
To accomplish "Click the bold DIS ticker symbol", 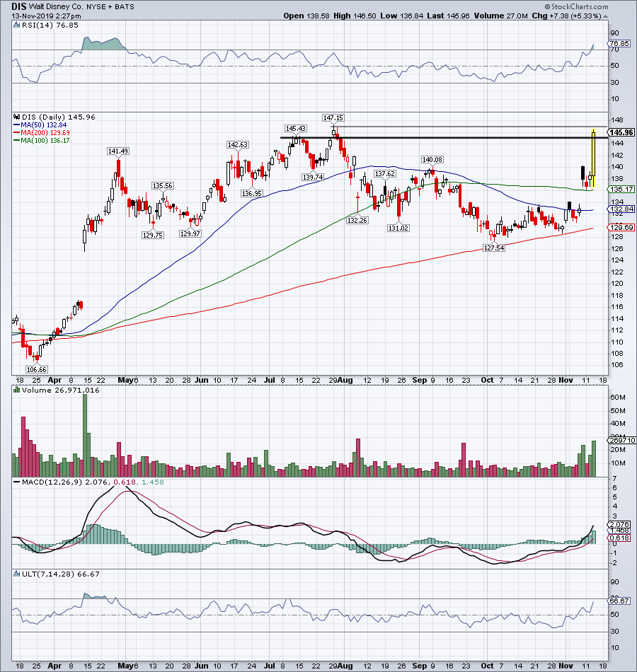I will tap(19, 6).
